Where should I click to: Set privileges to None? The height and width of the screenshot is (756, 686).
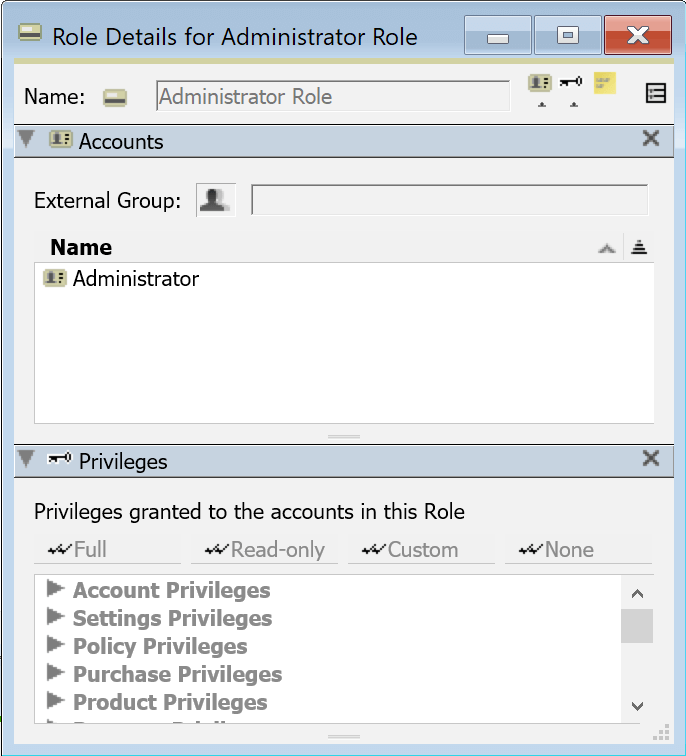tap(579, 550)
